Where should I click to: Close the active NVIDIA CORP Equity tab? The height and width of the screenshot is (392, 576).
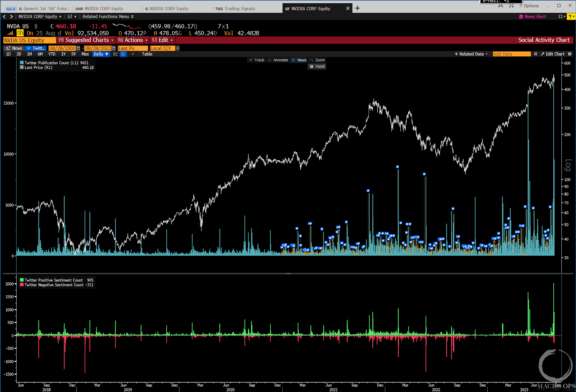click(x=348, y=8)
